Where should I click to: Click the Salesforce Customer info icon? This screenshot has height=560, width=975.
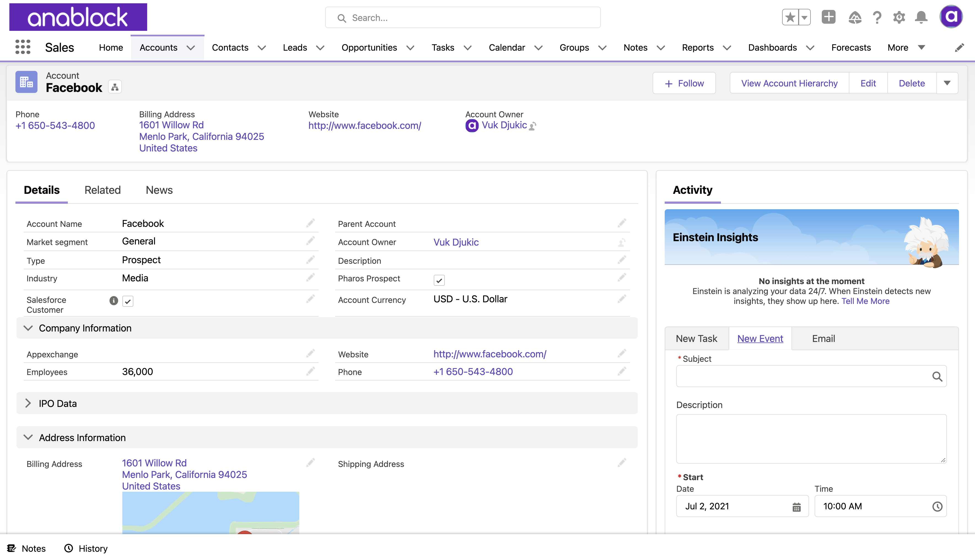pos(113,300)
